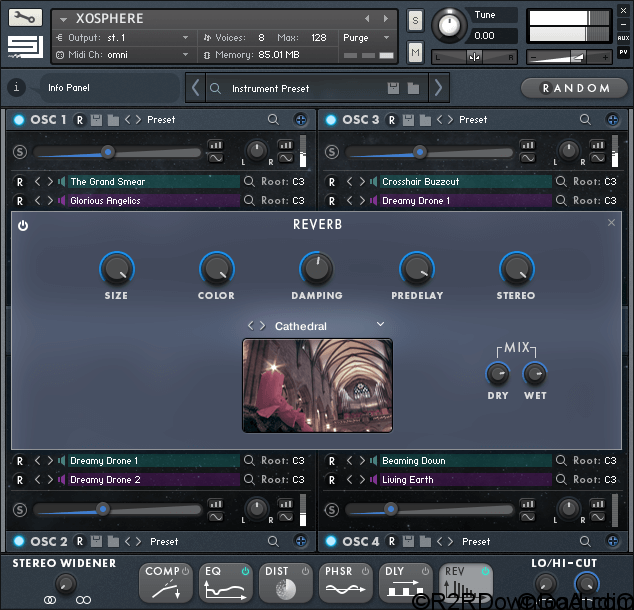The width and height of the screenshot is (634, 610).
Task: Click the reverb WET mix knob
Action: click(x=535, y=374)
